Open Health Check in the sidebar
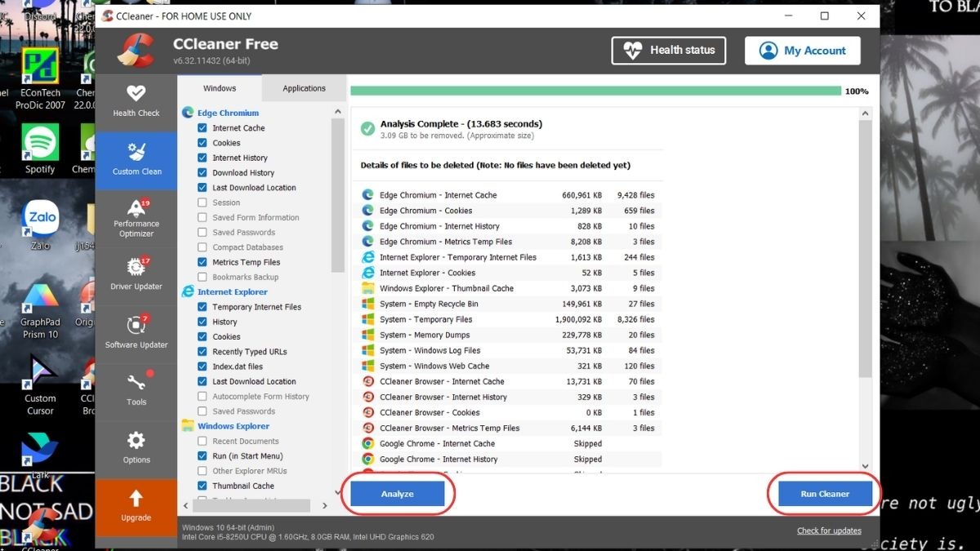 pos(136,101)
